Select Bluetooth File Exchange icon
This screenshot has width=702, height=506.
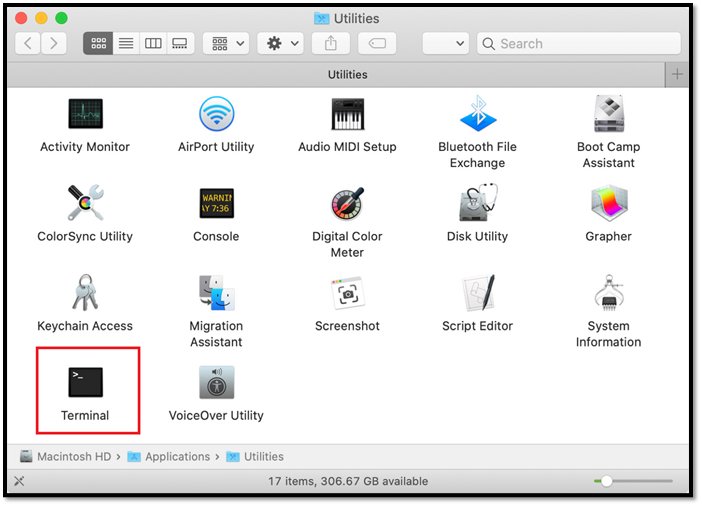[478, 113]
